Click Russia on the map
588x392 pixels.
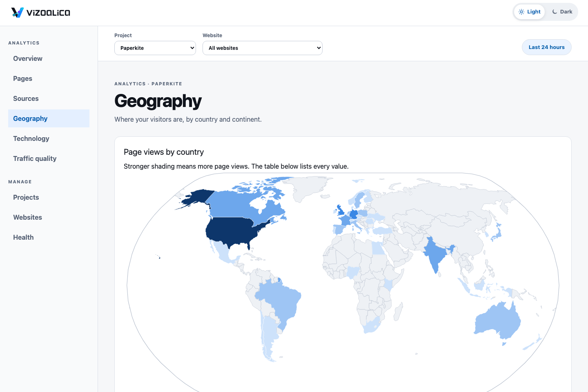click(x=441, y=198)
